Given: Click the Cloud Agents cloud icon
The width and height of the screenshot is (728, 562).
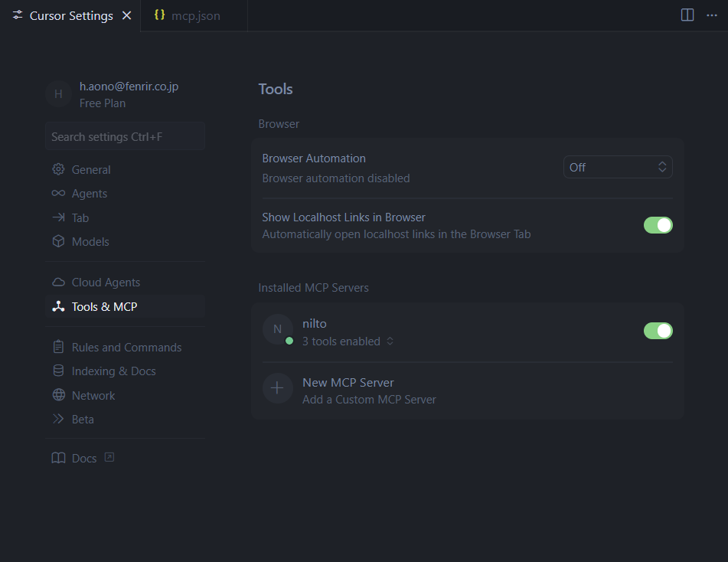Looking at the screenshot, I should pos(58,283).
